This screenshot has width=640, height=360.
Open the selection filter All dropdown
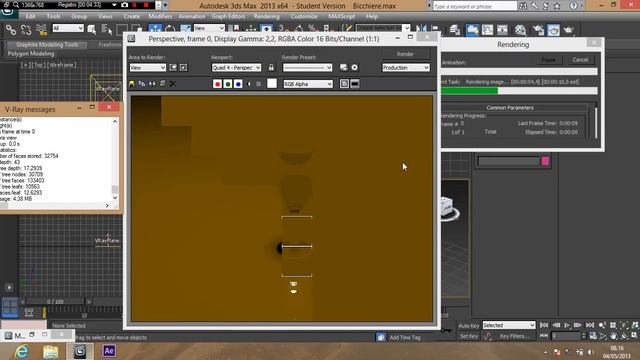[68, 28]
